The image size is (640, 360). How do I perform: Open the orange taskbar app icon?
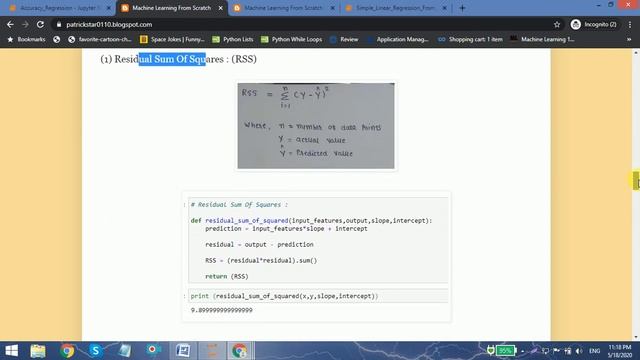pos(212,351)
